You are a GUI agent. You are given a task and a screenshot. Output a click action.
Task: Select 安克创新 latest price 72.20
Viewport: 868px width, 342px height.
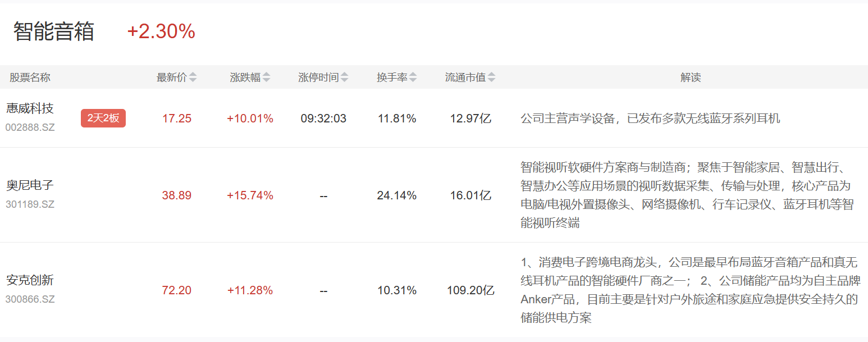tap(177, 290)
